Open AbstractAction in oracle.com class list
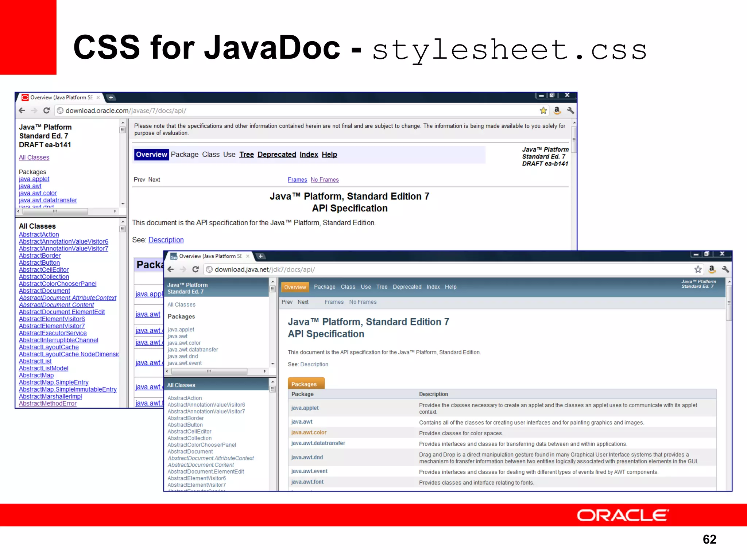The height and width of the screenshot is (560, 747). (39, 234)
